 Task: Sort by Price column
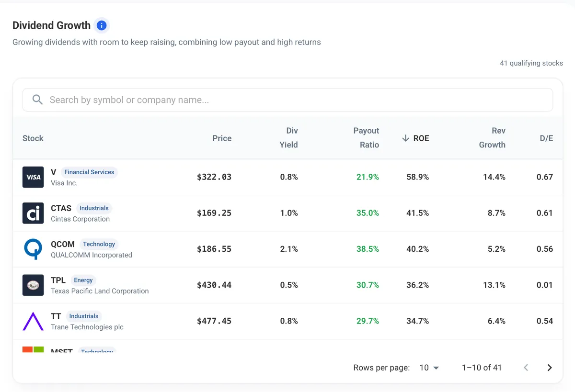point(222,138)
